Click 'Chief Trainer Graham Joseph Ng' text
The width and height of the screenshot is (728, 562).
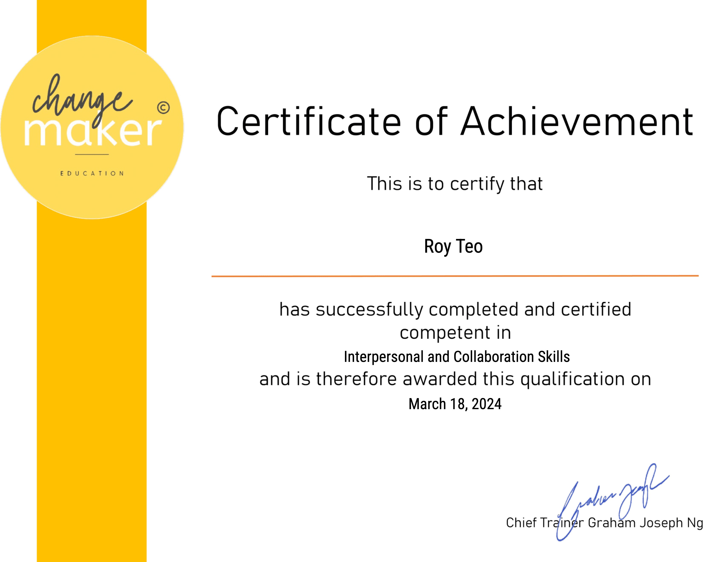tap(604, 523)
